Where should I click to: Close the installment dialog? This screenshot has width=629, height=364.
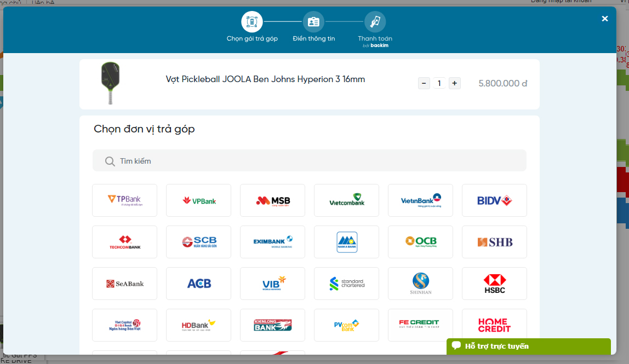605,19
